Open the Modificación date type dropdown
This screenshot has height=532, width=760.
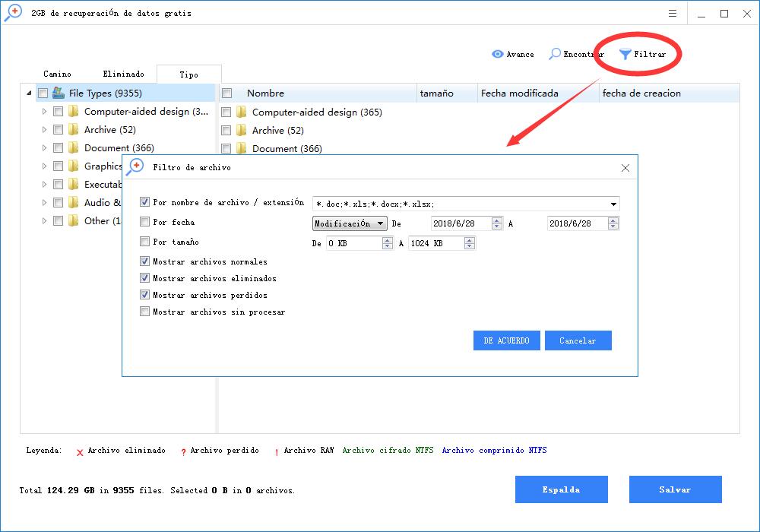pos(350,223)
